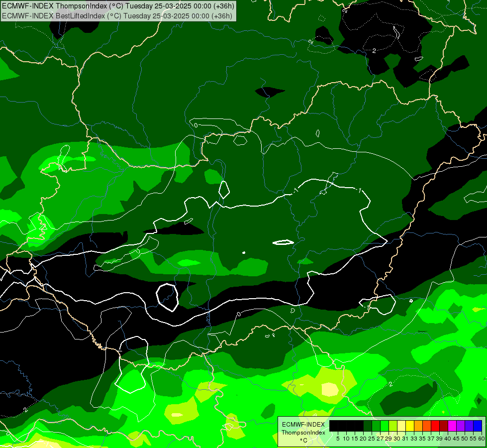Viewport: 487px width, 448px height.
Task: Click the pale yellow legend swatch between 30 and 31
Action: click(x=401, y=426)
